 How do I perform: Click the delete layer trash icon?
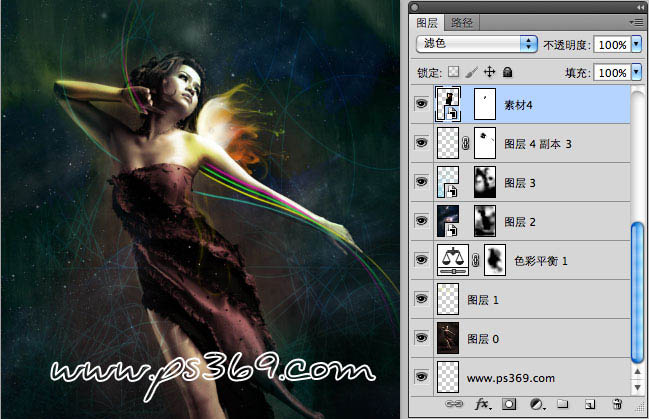click(x=617, y=404)
